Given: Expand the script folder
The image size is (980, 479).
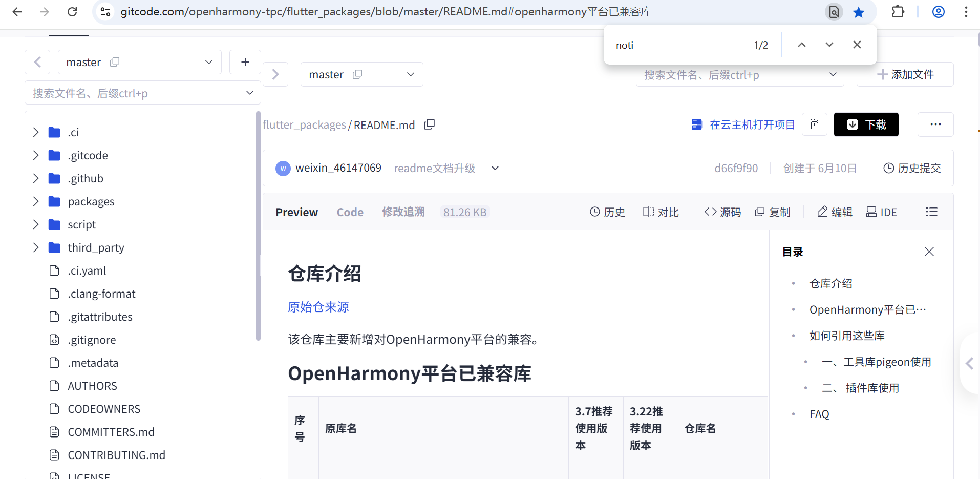Looking at the screenshot, I should (x=36, y=224).
